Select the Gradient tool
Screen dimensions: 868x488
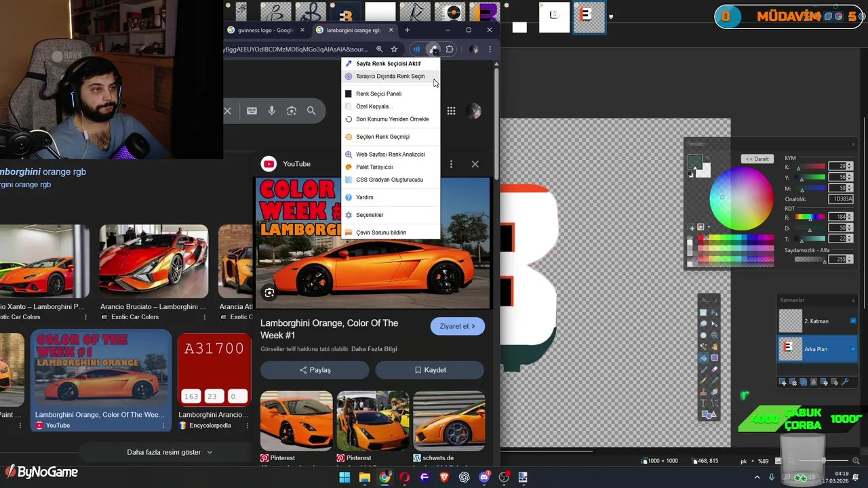tap(715, 358)
